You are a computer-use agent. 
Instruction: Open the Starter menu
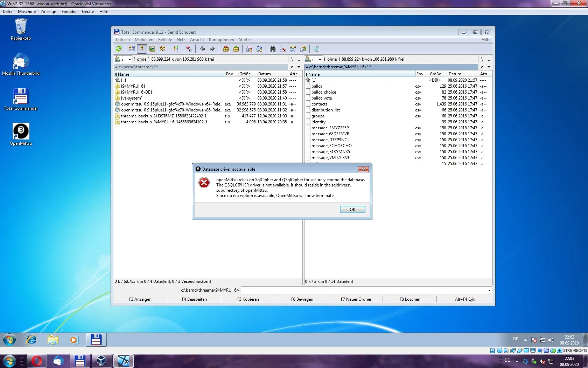click(245, 40)
